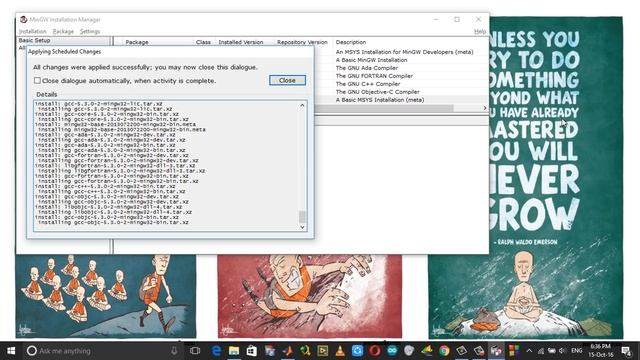640x360 pixels.
Task: Click the Close button in dialogue
Action: (287, 80)
